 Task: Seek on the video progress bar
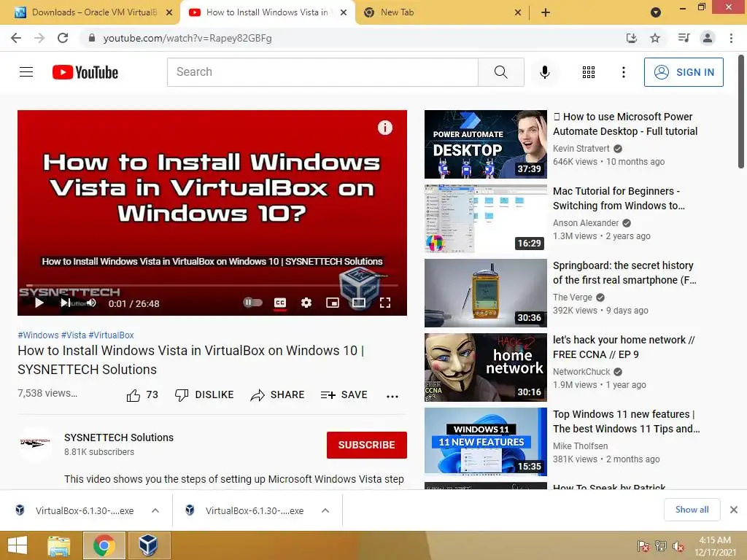pos(212,285)
